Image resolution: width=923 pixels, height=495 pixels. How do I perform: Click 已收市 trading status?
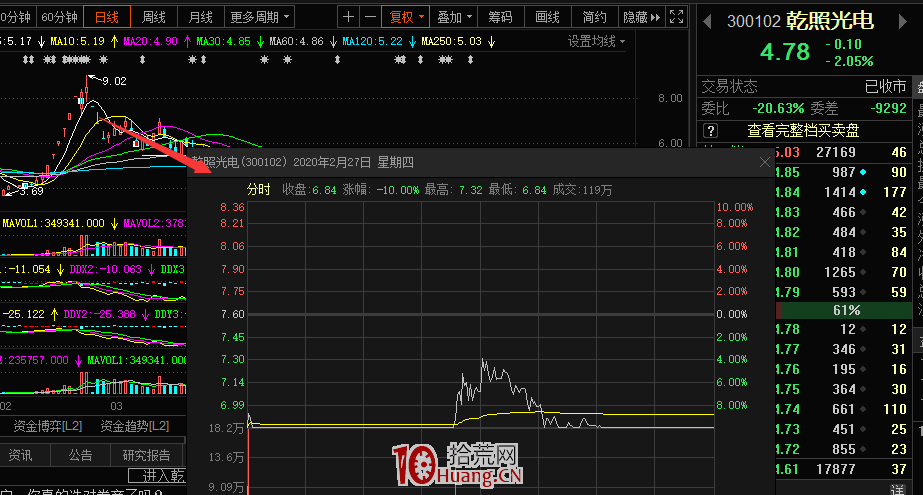click(885, 87)
